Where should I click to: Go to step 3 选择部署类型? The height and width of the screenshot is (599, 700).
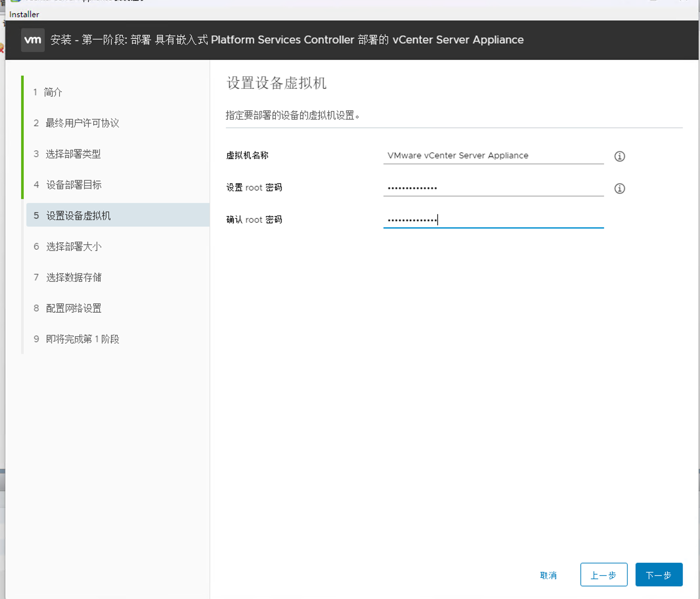pos(67,154)
